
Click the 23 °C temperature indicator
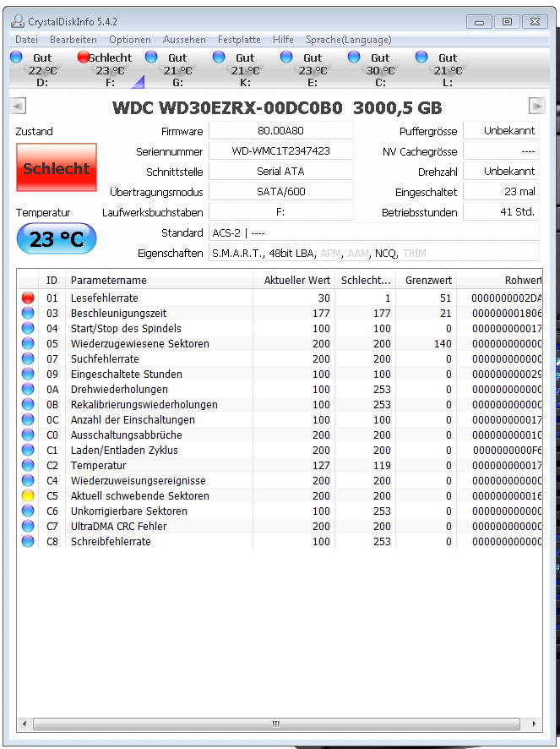(57, 238)
